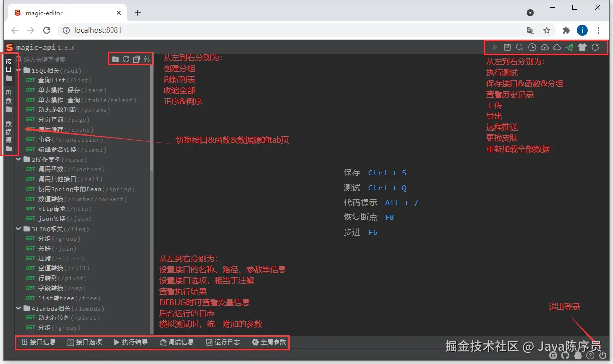Screen dimensions: 613x364
Task: Open the 调用函数 (/function) interface
Action: coord(65,169)
